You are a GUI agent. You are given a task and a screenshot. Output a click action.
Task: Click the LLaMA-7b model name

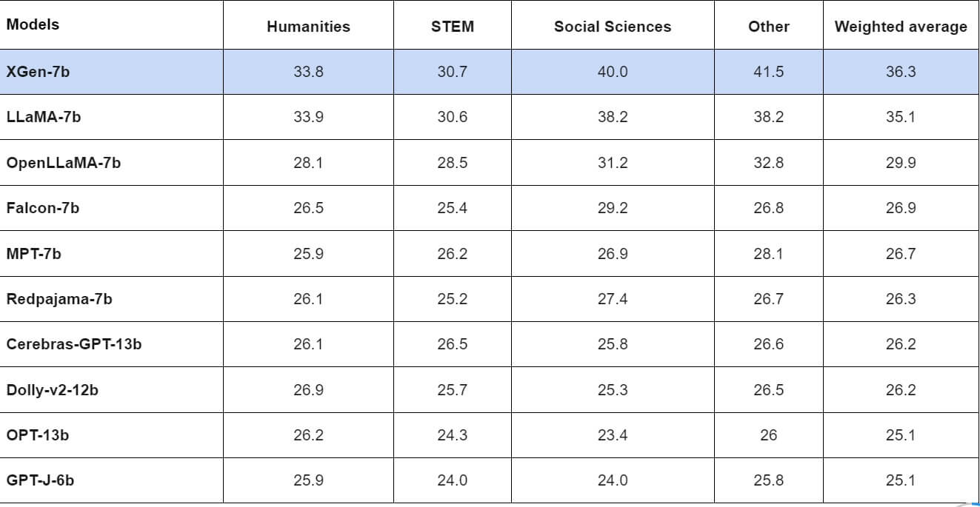pyautogui.click(x=44, y=117)
